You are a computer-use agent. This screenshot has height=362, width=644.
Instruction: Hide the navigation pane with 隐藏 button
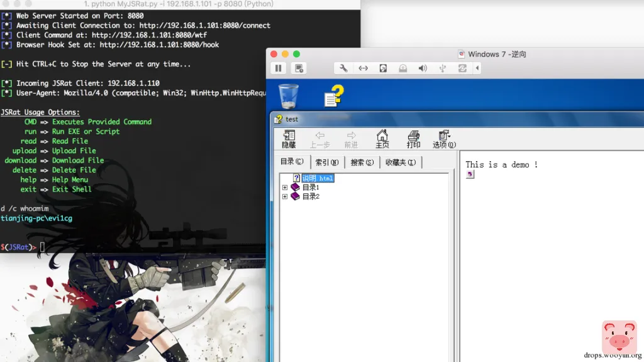[x=289, y=139]
